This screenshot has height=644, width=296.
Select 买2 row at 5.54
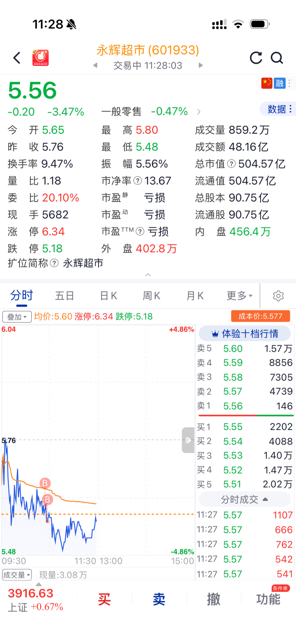pos(245,441)
